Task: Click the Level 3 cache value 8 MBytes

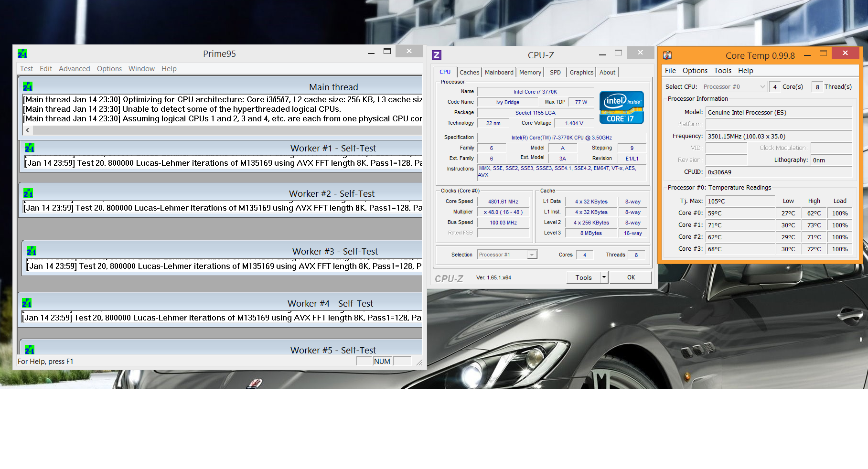Action: tap(591, 233)
